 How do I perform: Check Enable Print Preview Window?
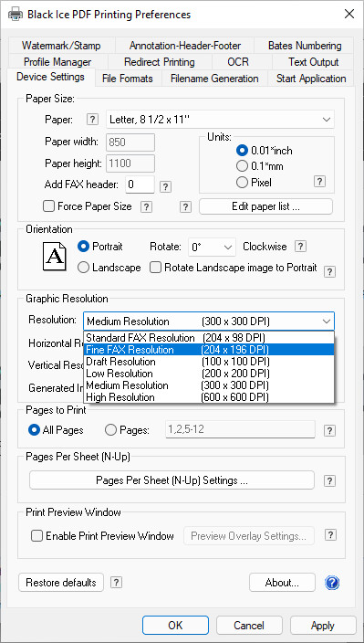37,535
